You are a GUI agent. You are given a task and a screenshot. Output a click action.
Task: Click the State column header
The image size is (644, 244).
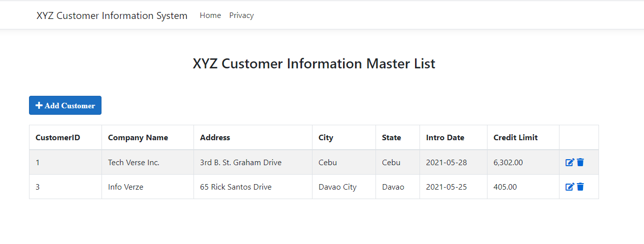click(391, 137)
